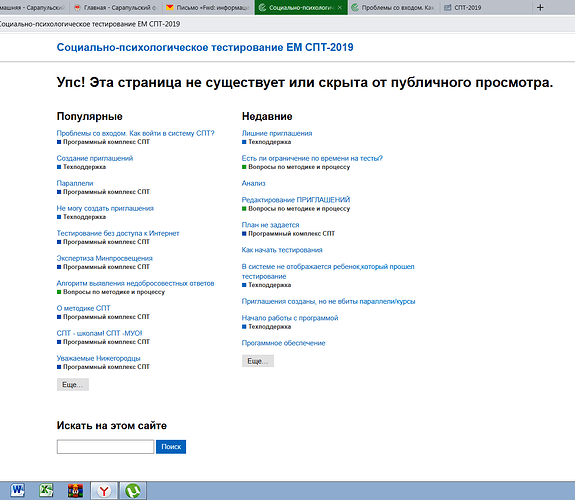Open Microsoft Word from the taskbar
This screenshot has height=500, width=575.
pyautogui.click(x=17, y=490)
